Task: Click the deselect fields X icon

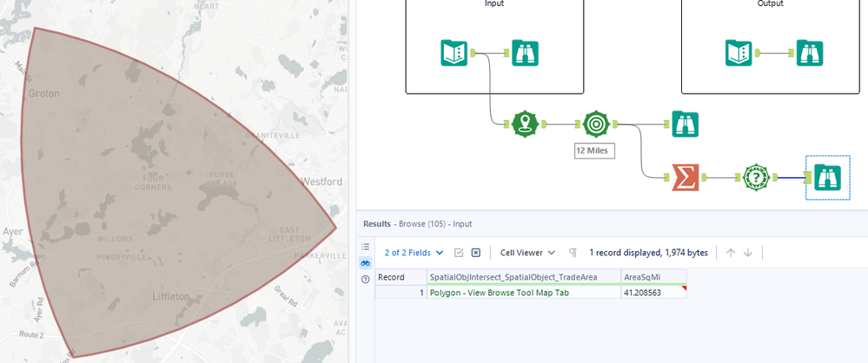Action: [475, 253]
